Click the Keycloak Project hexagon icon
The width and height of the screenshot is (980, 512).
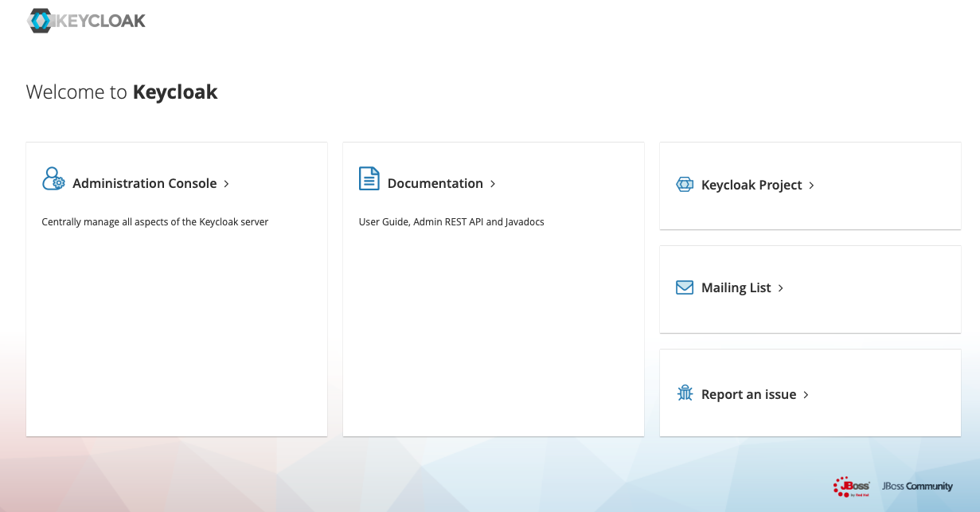(685, 185)
